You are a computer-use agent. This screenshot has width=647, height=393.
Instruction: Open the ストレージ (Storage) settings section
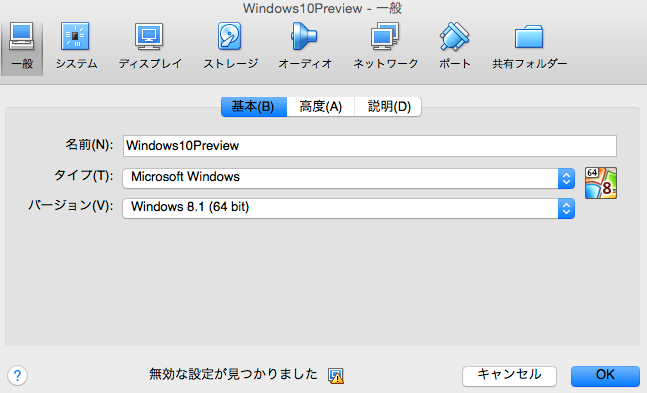pyautogui.click(x=230, y=46)
